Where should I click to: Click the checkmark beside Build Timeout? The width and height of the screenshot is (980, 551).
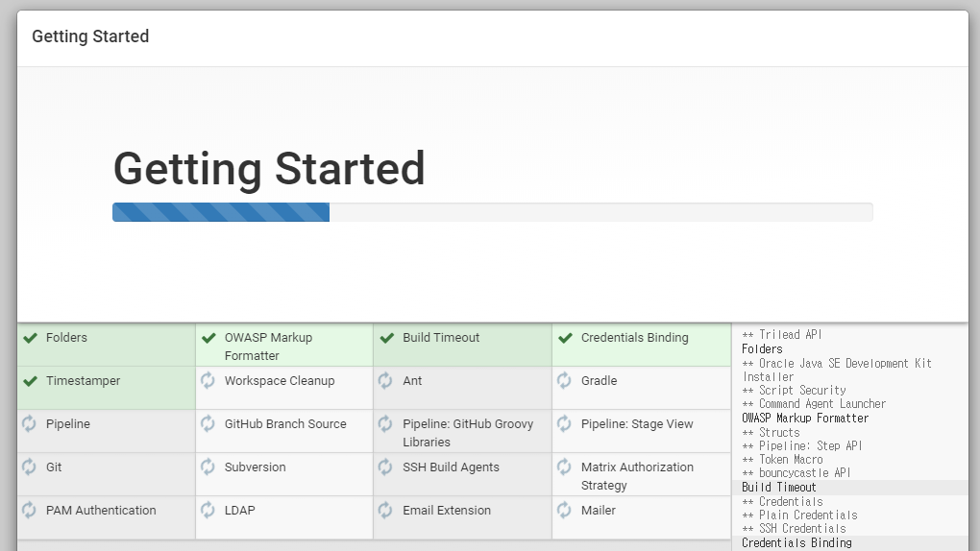coord(387,338)
